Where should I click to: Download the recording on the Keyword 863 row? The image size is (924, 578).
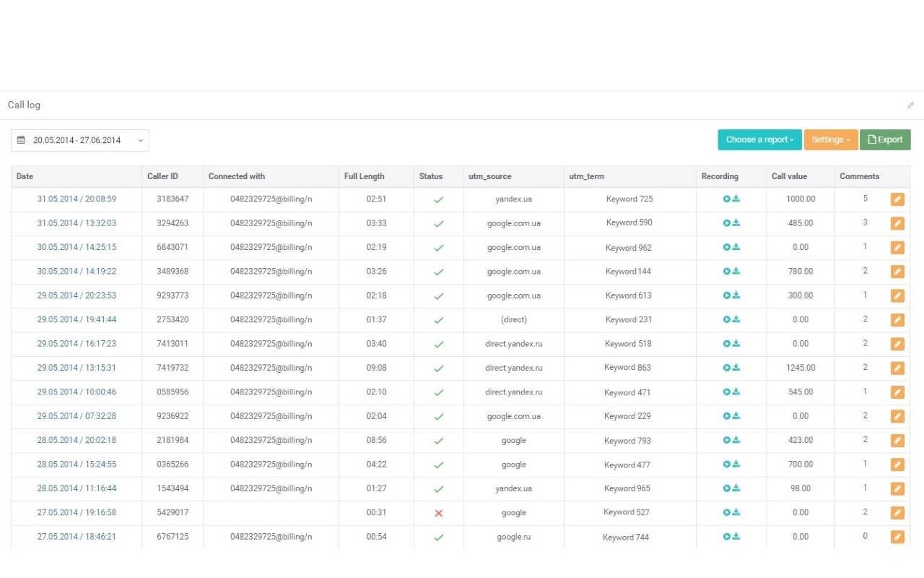736,368
